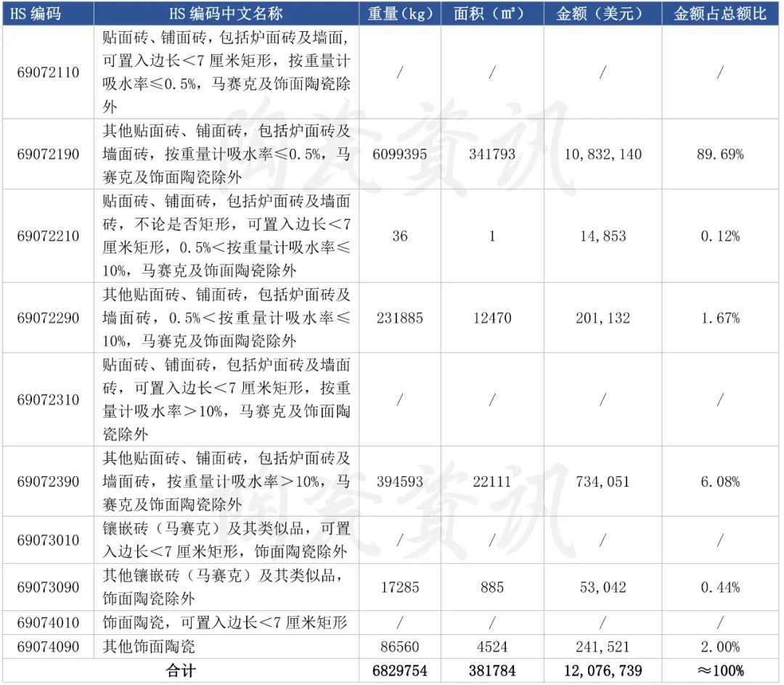This screenshot has height=685, width=784.
Task: Click HS code cell 69072210
Action: click(48, 237)
